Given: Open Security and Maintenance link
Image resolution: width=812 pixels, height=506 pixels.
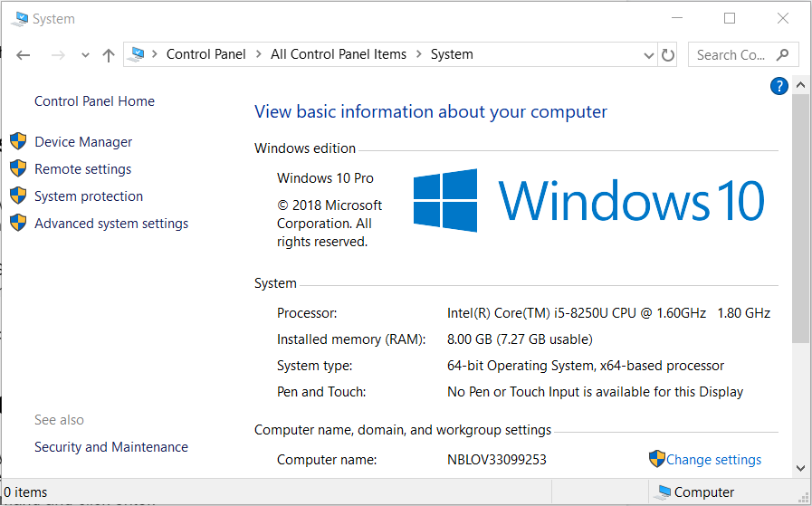Looking at the screenshot, I should pyautogui.click(x=111, y=447).
